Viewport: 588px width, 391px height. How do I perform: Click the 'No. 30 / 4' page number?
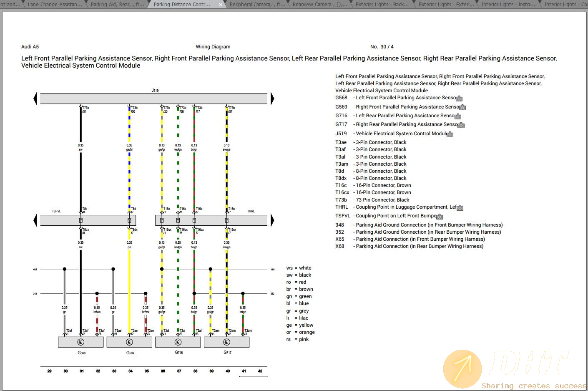[x=382, y=47]
